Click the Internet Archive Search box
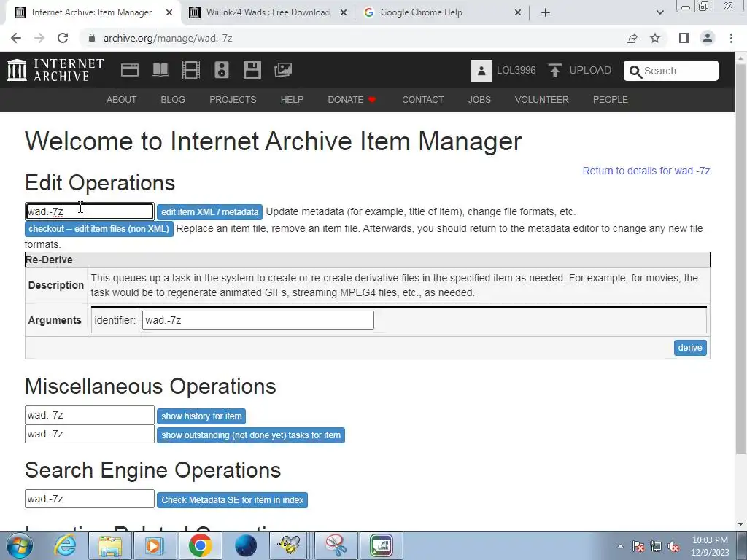This screenshot has width=747, height=560. click(x=671, y=71)
